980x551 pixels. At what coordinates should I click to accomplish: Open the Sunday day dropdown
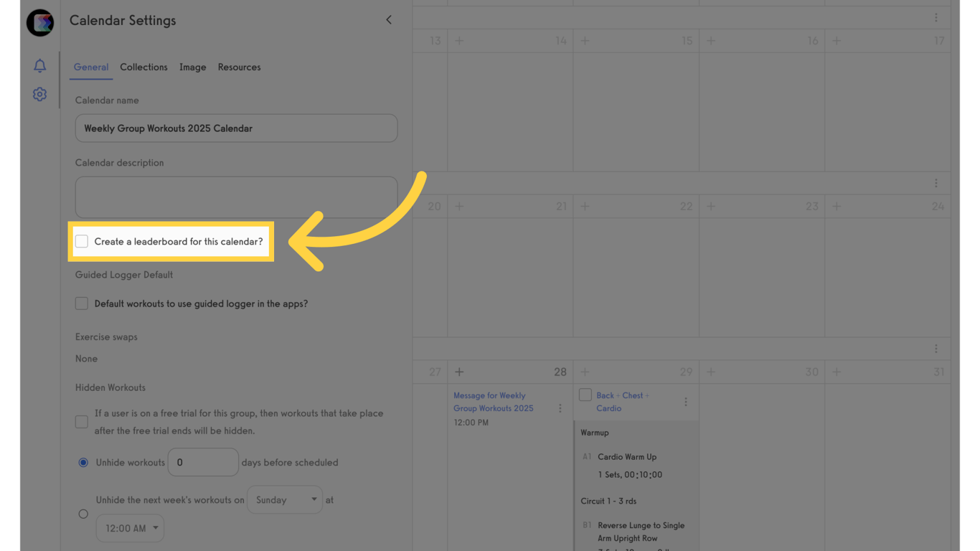(285, 499)
